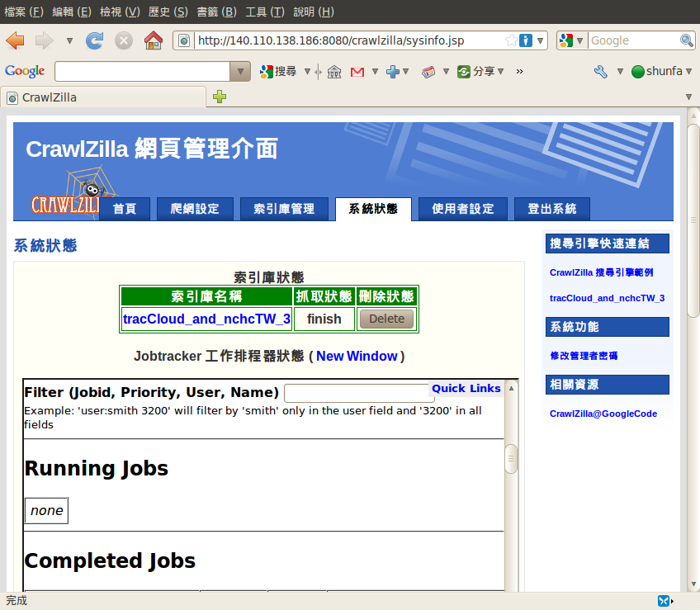The height and width of the screenshot is (610, 700).
Task: Open the 書籤 (B) menu
Action: [x=216, y=12]
